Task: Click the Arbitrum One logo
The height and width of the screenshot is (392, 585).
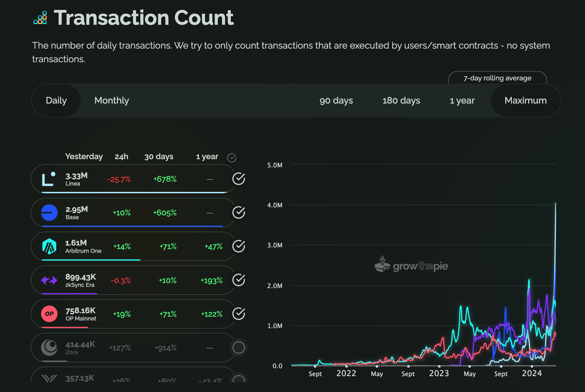Action: tap(49, 246)
